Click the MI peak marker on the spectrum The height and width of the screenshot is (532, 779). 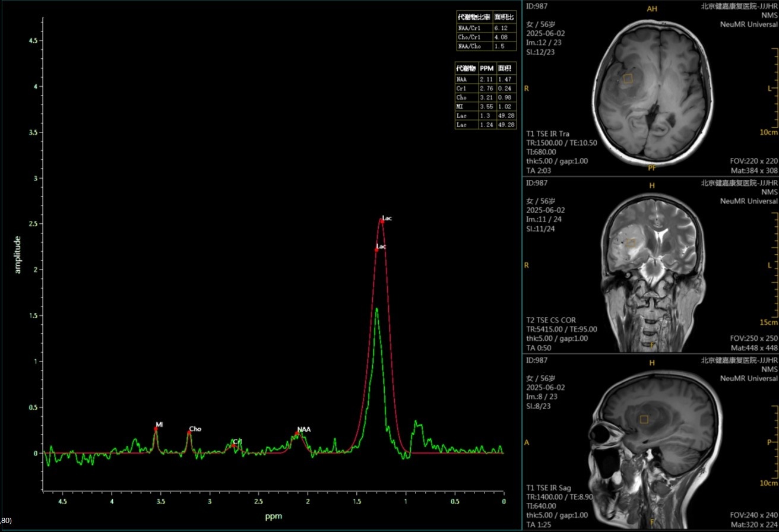pos(156,428)
